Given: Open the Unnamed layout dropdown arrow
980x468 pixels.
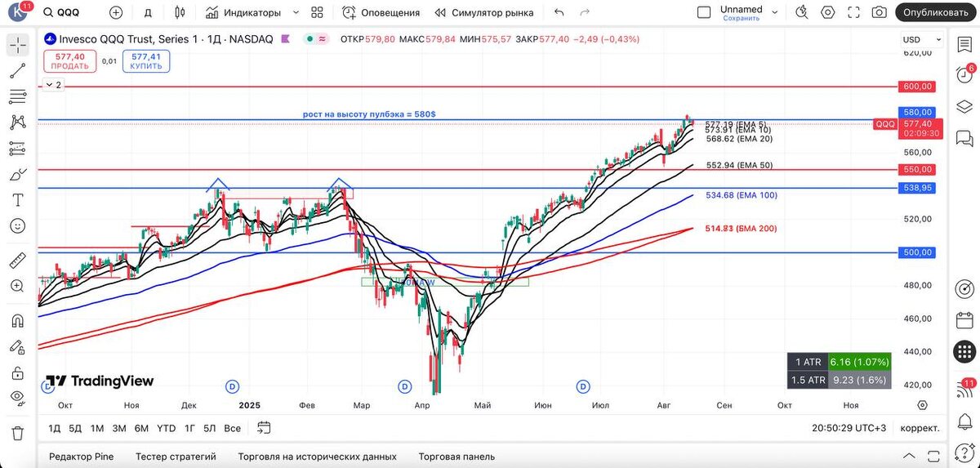Looking at the screenshot, I should (776, 12).
